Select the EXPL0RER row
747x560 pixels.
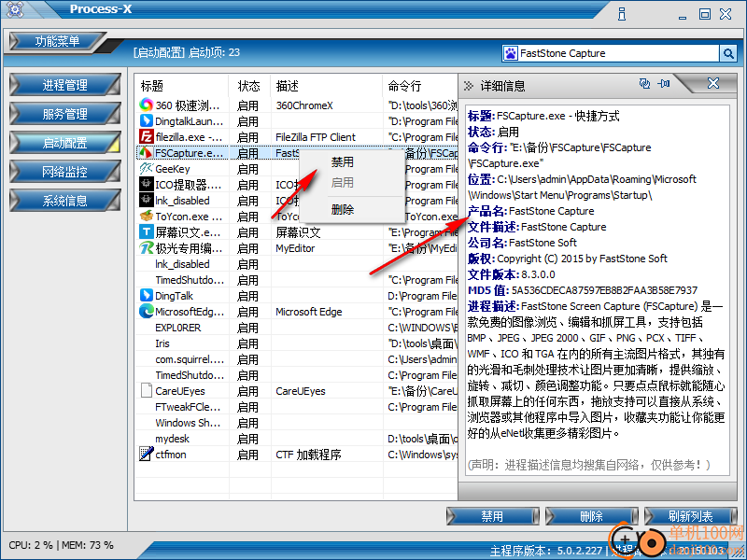296,328
